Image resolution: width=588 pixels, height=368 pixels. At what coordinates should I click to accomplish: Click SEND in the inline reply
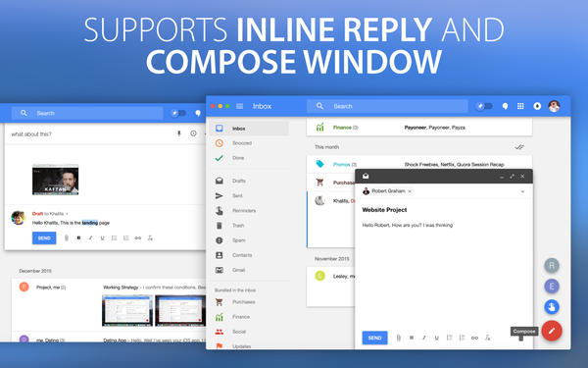(44, 238)
